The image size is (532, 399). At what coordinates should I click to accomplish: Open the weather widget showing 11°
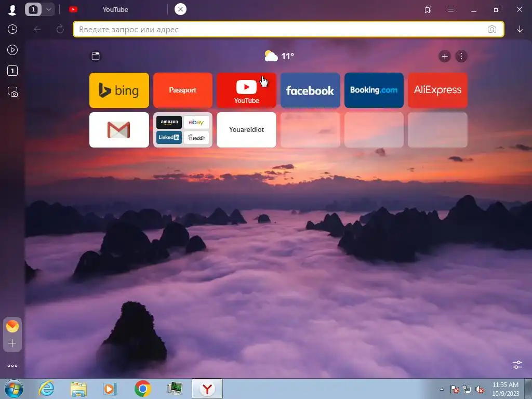[x=279, y=56]
